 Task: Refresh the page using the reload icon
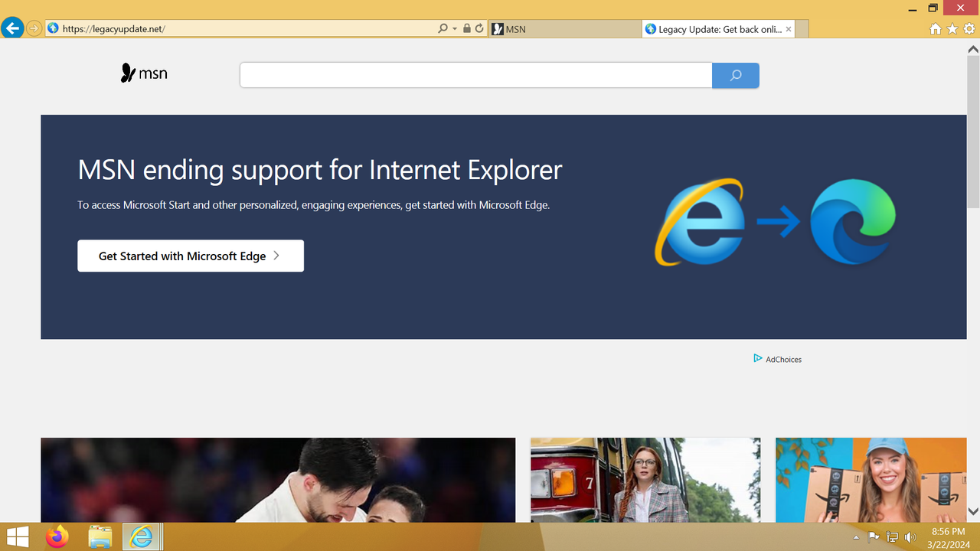(480, 28)
